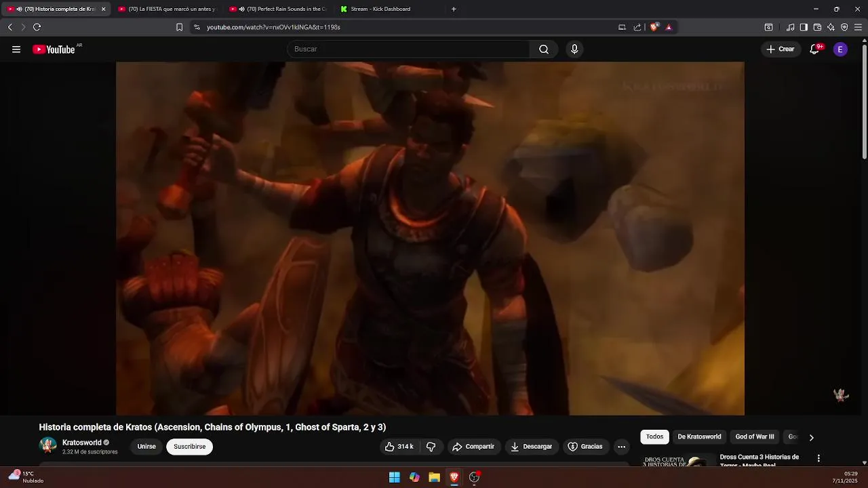Mute audio on the Historia completa tab
Screen dimensions: 868x488
pyautogui.click(x=19, y=9)
